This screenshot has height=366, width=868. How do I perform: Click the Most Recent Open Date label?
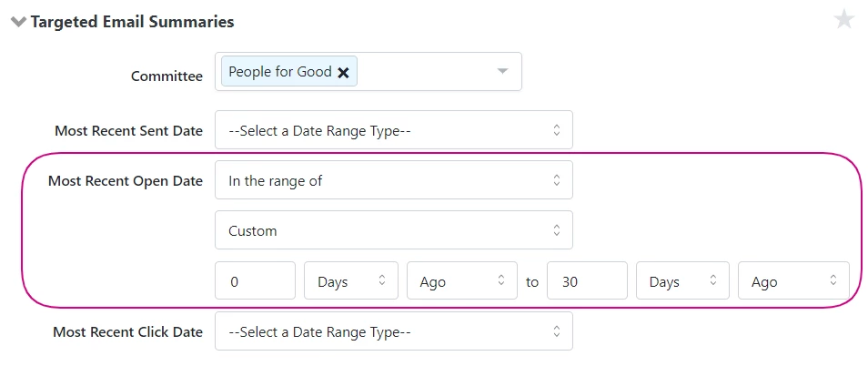coord(126,180)
